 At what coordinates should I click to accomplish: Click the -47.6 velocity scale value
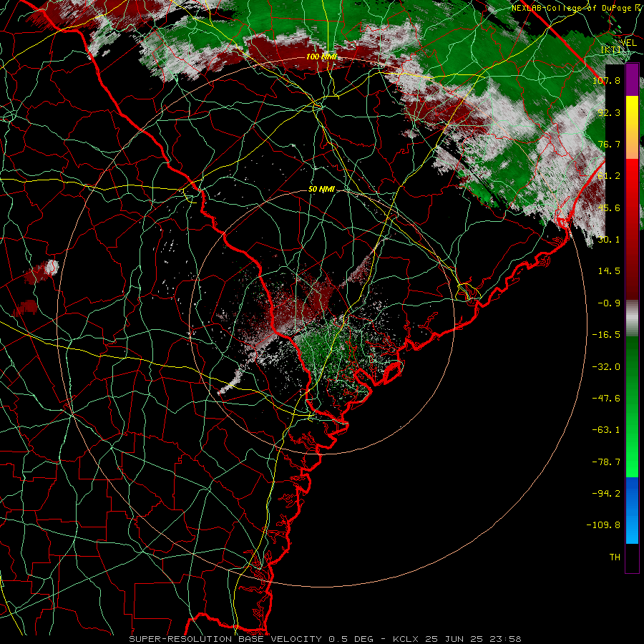[606, 399]
